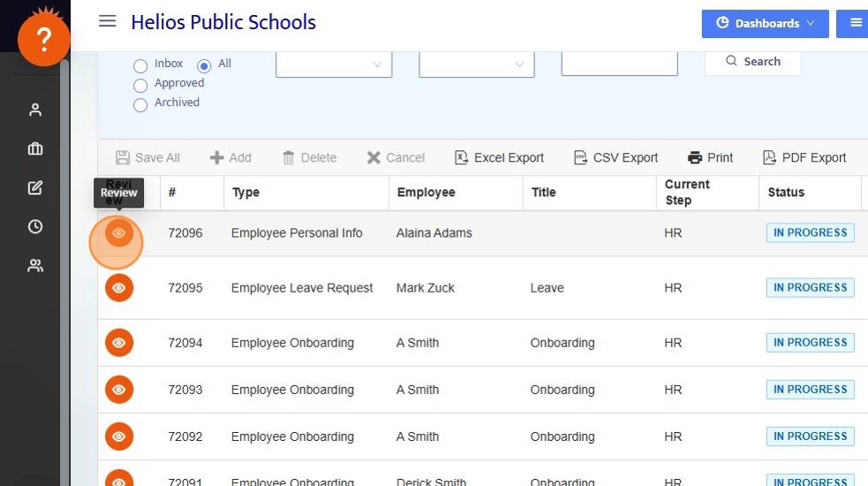This screenshot has height=486, width=868.
Task: Click the Search button
Action: [752, 62]
